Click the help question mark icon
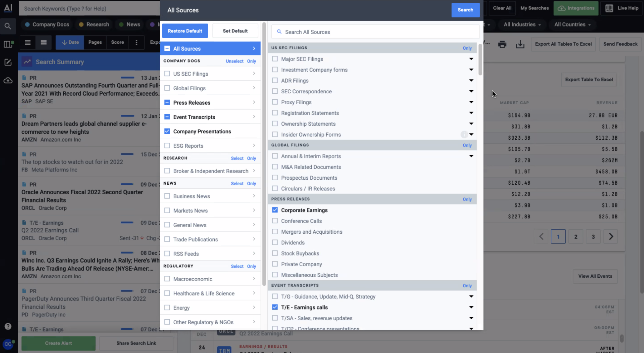Image resolution: width=644 pixels, height=353 pixels. (x=8, y=326)
